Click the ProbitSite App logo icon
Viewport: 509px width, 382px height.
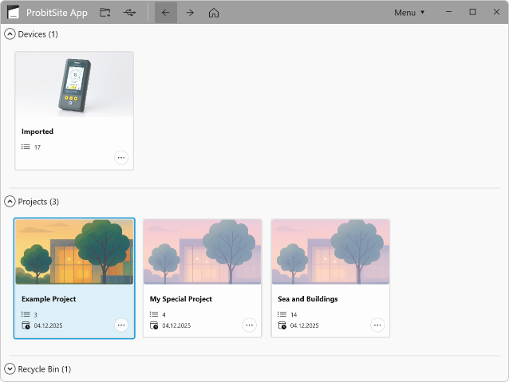[x=13, y=12]
